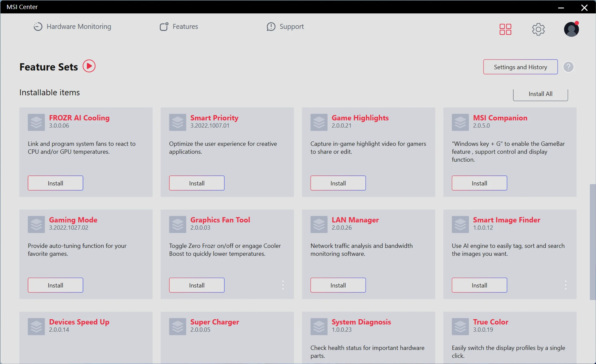
Task: Click the vertical scrollbar thumb
Action: click(x=593, y=242)
